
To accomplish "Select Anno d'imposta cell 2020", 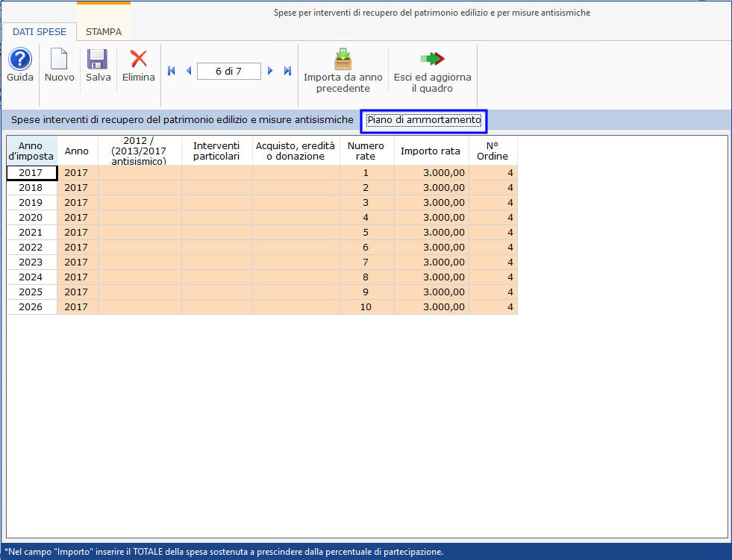I will pos(31,218).
